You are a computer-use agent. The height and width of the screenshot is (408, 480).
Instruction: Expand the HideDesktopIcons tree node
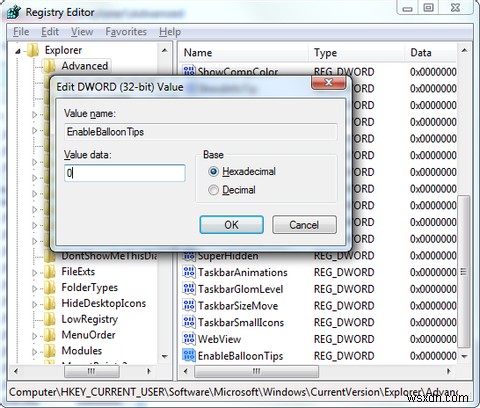[x=35, y=304]
